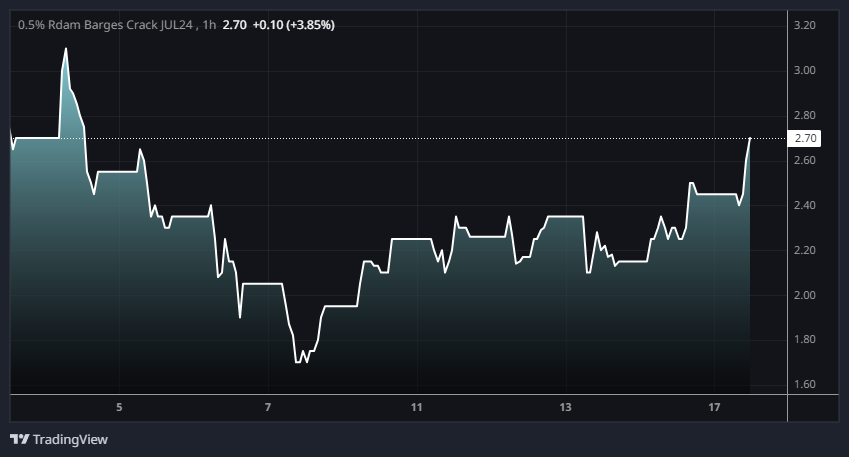Click the last data point of the line
Screen dimensions: 849x457
[749, 138]
